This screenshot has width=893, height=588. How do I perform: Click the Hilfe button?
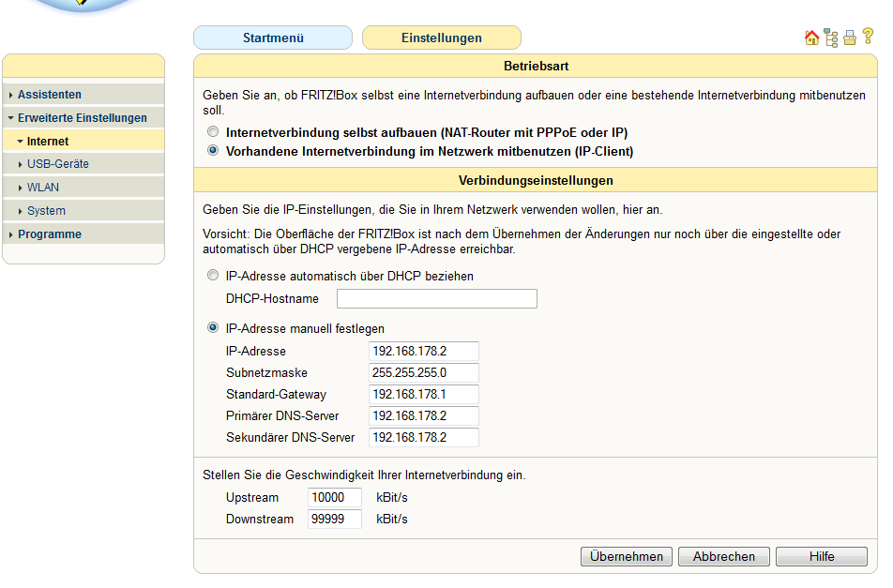(x=822, y=556)
